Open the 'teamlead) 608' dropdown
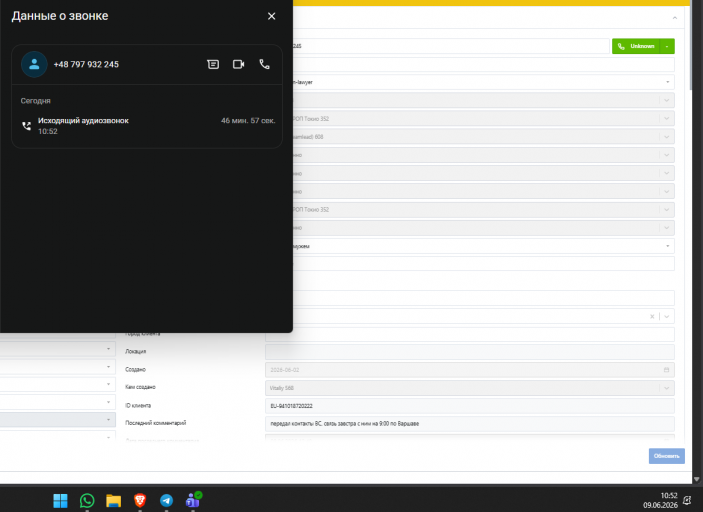Viewport: 703px width, 512px height. click(483, 137)
